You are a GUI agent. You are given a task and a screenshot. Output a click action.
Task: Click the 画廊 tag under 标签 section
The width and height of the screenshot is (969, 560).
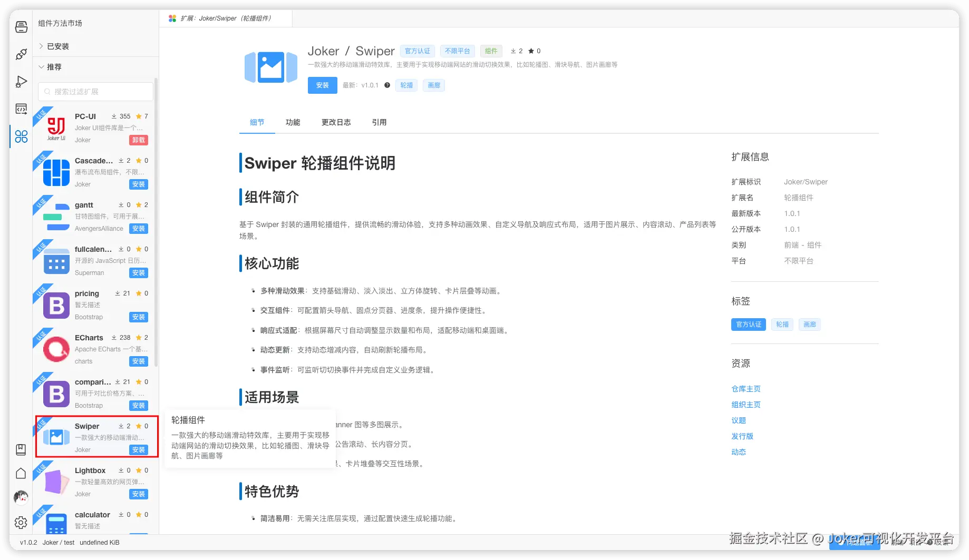click(x=810, y=325)
